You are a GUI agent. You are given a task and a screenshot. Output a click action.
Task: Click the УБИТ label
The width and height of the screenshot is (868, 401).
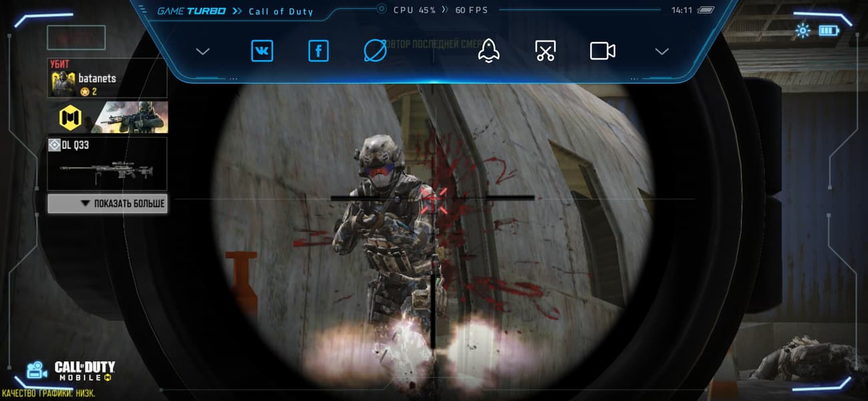[x=60, y=65]
